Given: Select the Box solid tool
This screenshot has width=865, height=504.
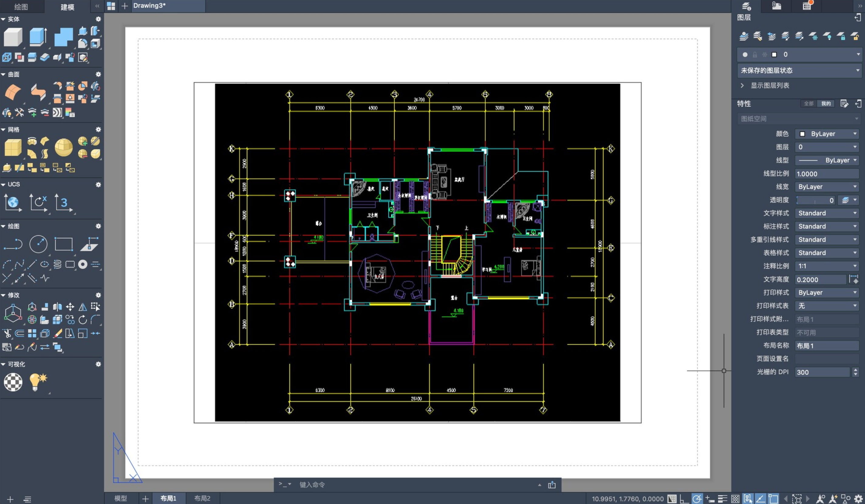Looking at the screenshot, I should 13,37.
